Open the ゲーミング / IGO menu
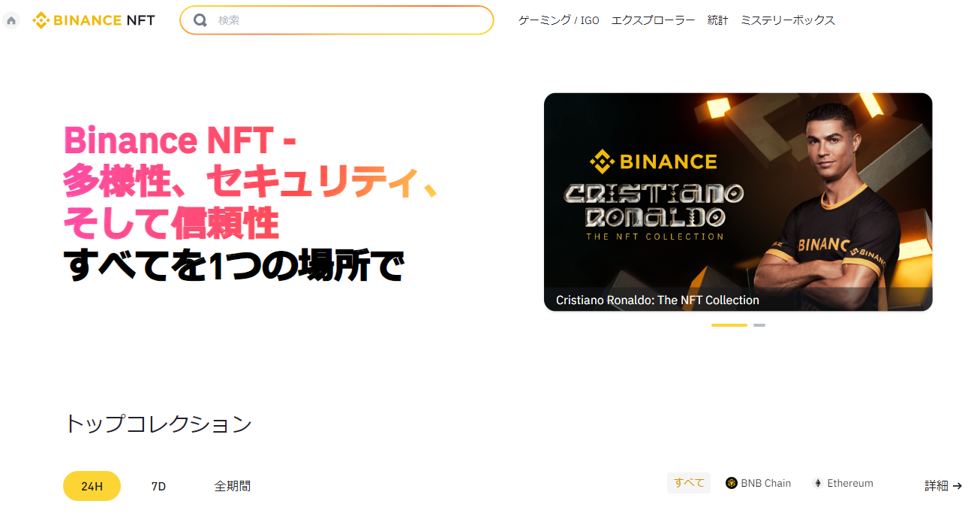 [559, 20]
